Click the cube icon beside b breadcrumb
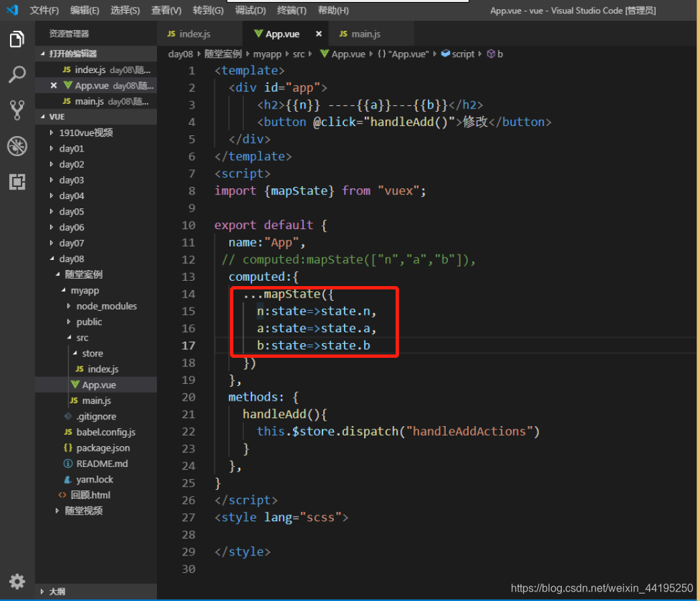 (491, 54)
